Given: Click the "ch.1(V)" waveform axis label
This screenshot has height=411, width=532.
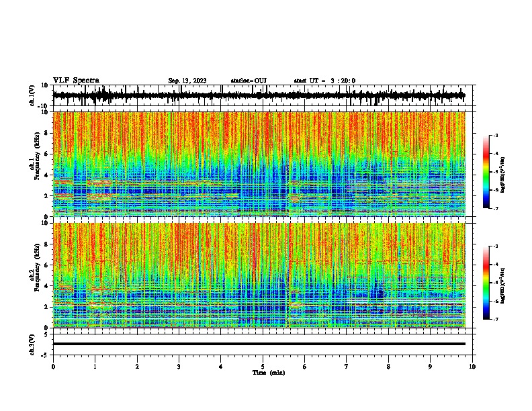Looking at the screenshot, I should (x=32, y=95).
